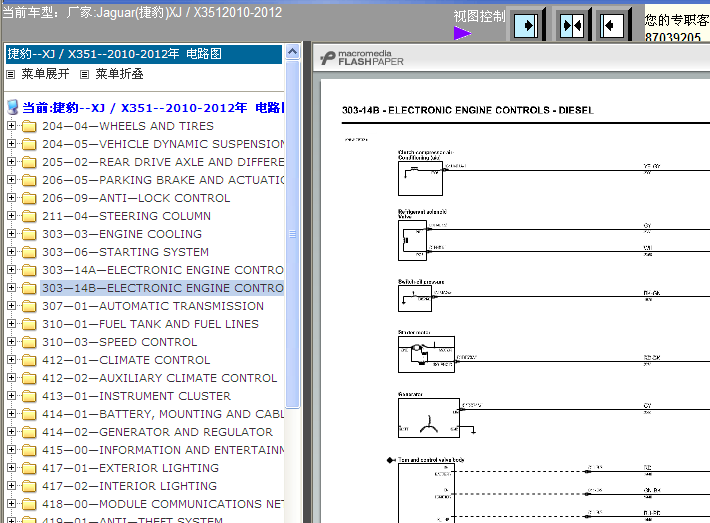The height and width of the screenshot is (523, 710).
Task: Click the Generator component box in diagram
Action: click(428, 417)
